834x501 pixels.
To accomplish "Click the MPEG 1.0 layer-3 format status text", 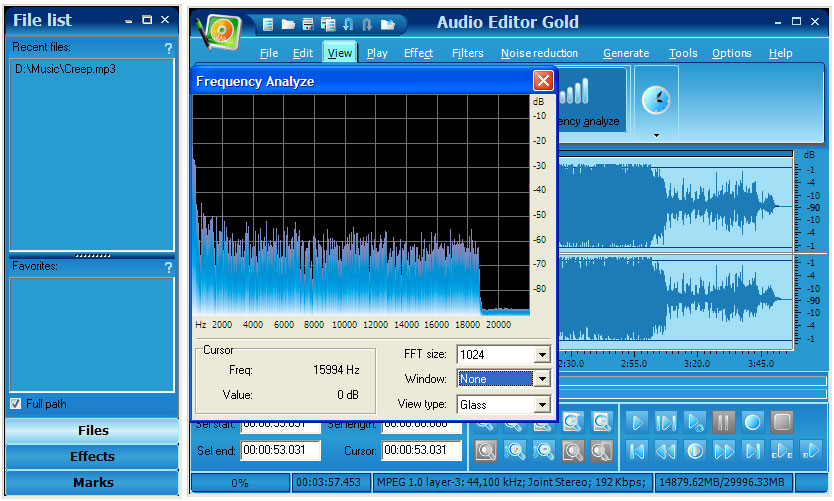I will coord(512,483).
